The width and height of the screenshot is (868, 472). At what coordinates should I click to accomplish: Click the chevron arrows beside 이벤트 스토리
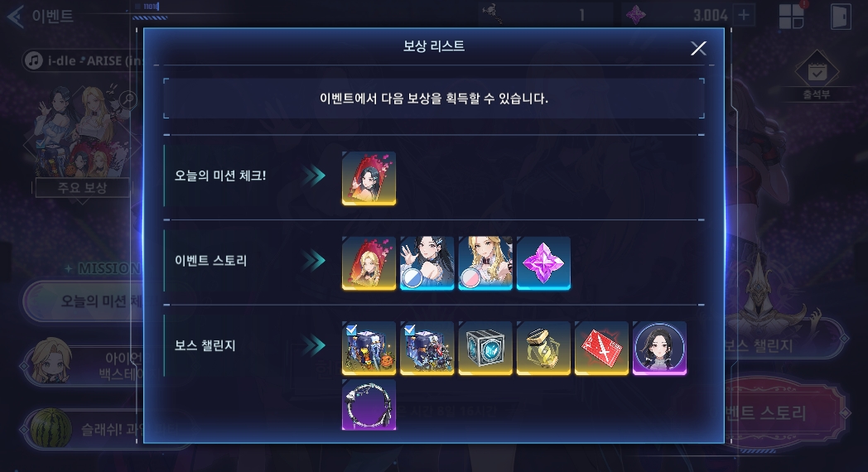[x=315, y=260]
